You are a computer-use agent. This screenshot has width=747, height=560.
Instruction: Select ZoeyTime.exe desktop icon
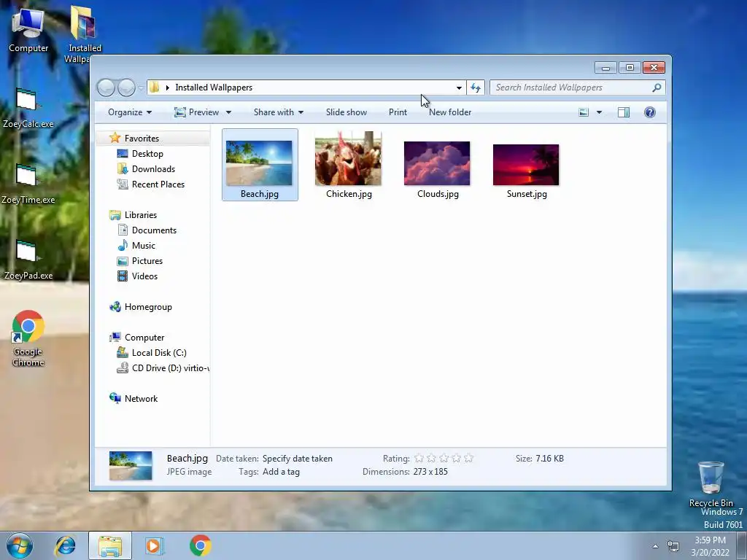point(28,184)
